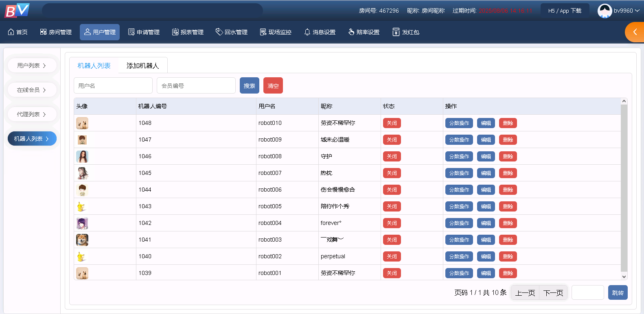Toggle 关闭 status for robot010

(x=392, y=123)
